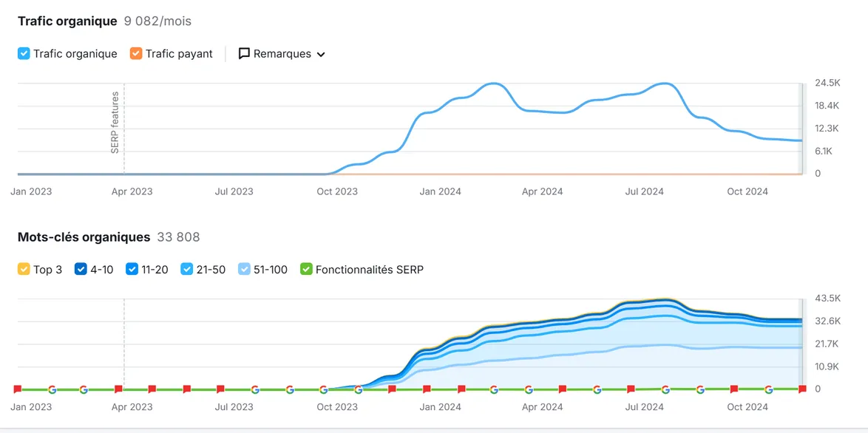The image size is (868, 433).
Task: Click the Mots-clés organiques heading
Action: [84, 237]
